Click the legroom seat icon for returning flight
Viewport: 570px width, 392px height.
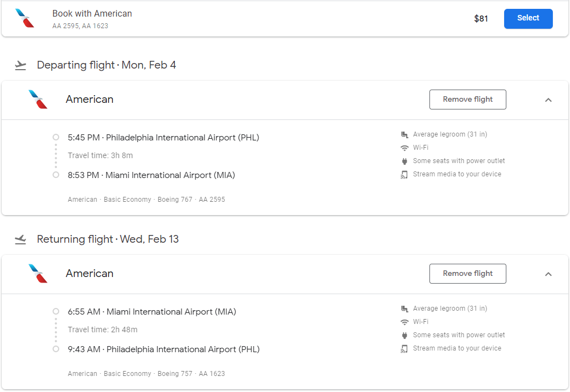coord(405,309)
